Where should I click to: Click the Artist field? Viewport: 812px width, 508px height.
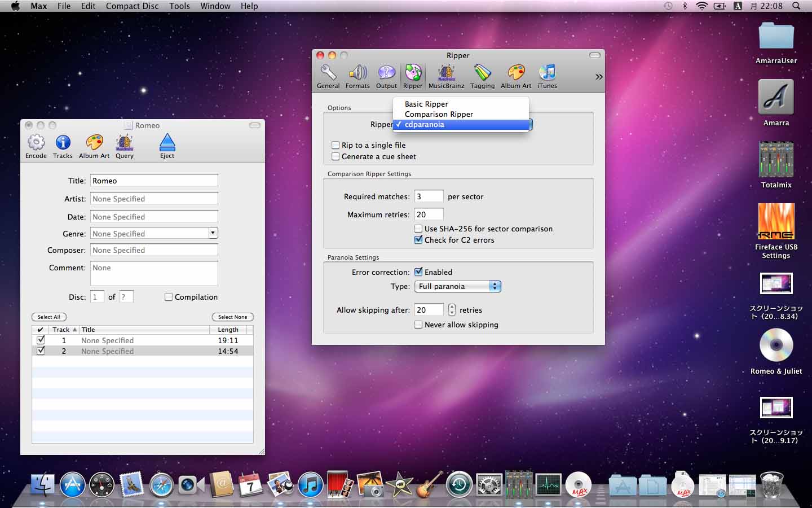click(154, 199)
